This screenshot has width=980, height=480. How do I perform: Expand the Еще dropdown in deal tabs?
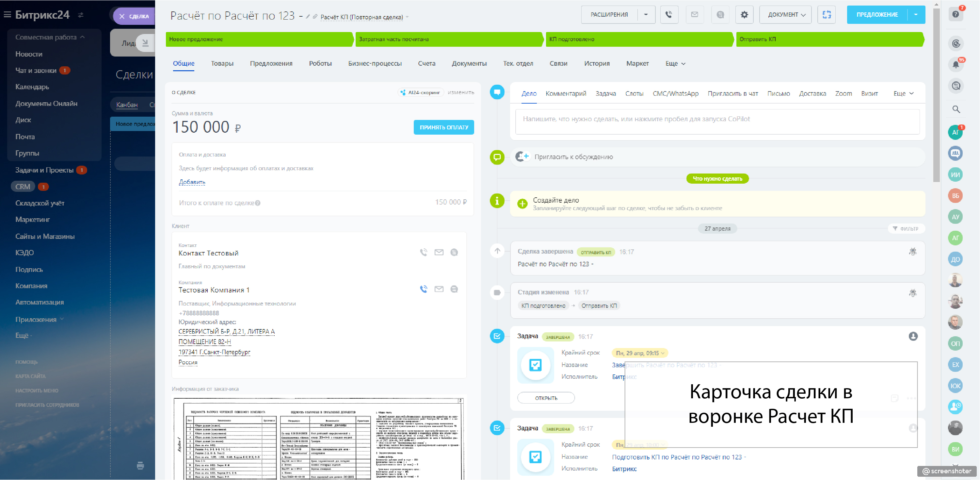(675, 64)
